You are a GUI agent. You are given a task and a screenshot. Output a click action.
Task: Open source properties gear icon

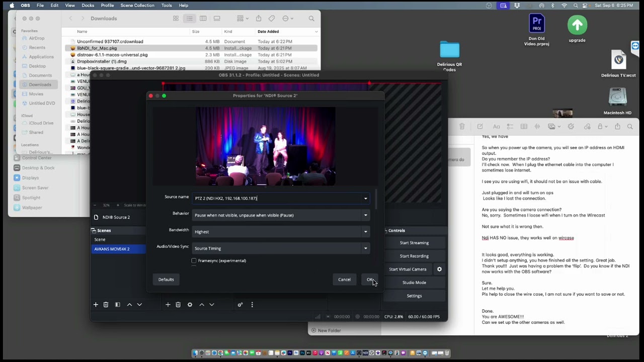coord(190,305)
